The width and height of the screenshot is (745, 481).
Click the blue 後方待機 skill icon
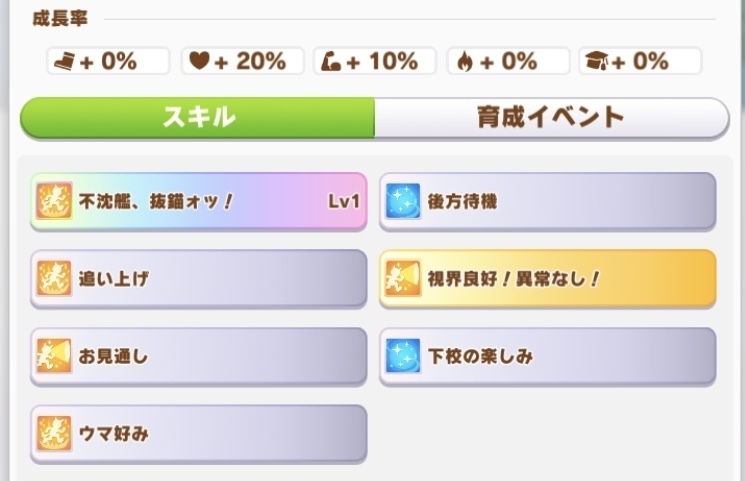tap(401, 202)
